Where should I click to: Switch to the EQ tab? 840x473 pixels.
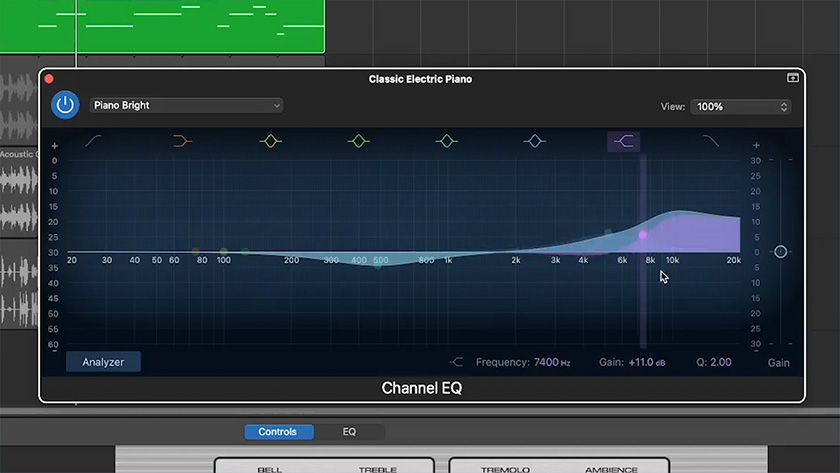coord(349,432)
